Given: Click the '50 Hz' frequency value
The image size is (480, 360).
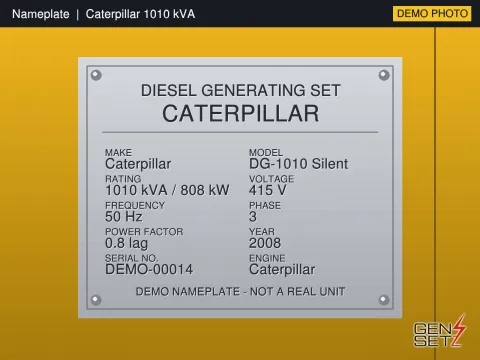Looking at the screenshot, I should click(x=124, y=217).
